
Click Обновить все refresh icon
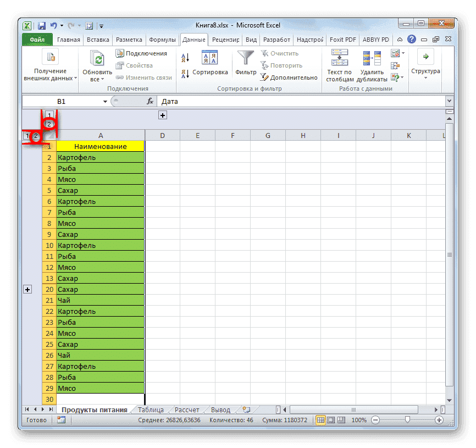pyautogui.click(x=97, y=58)
